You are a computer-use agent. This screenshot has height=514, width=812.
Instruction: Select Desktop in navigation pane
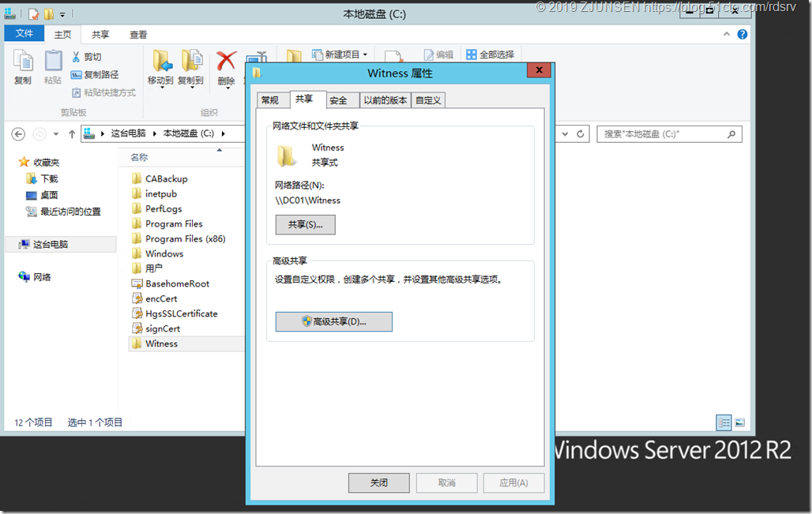coord(43,195)
